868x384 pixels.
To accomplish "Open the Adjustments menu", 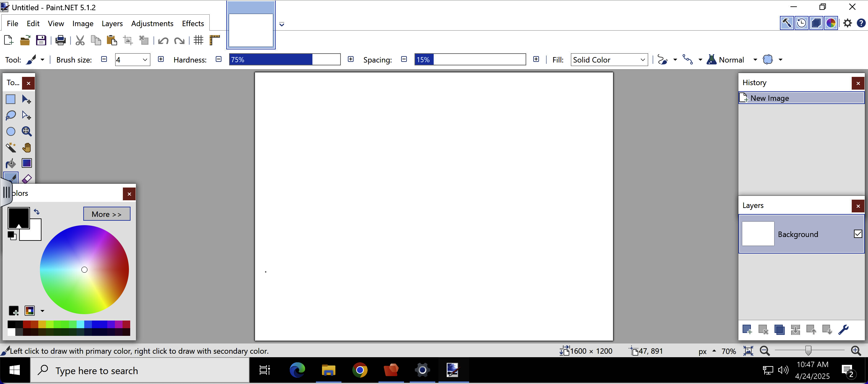I will pos(152,23).
